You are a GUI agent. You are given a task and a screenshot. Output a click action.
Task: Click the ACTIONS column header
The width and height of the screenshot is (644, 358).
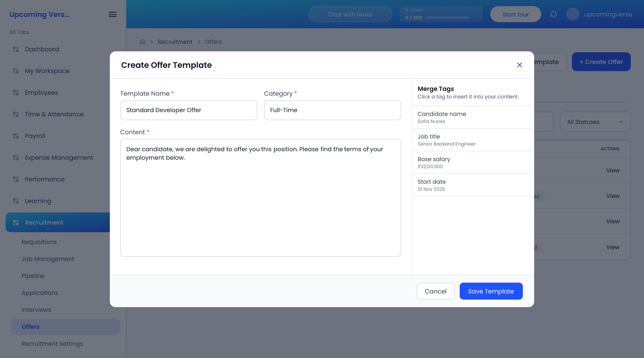tap(610, 149)
